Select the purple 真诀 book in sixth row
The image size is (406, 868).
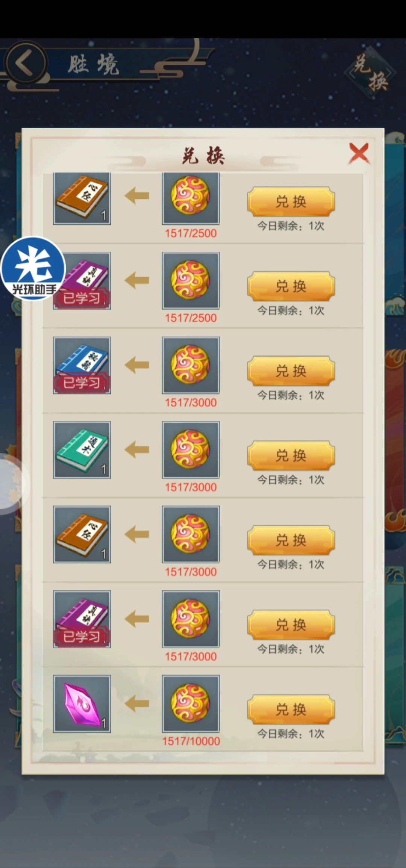[82, 619]
